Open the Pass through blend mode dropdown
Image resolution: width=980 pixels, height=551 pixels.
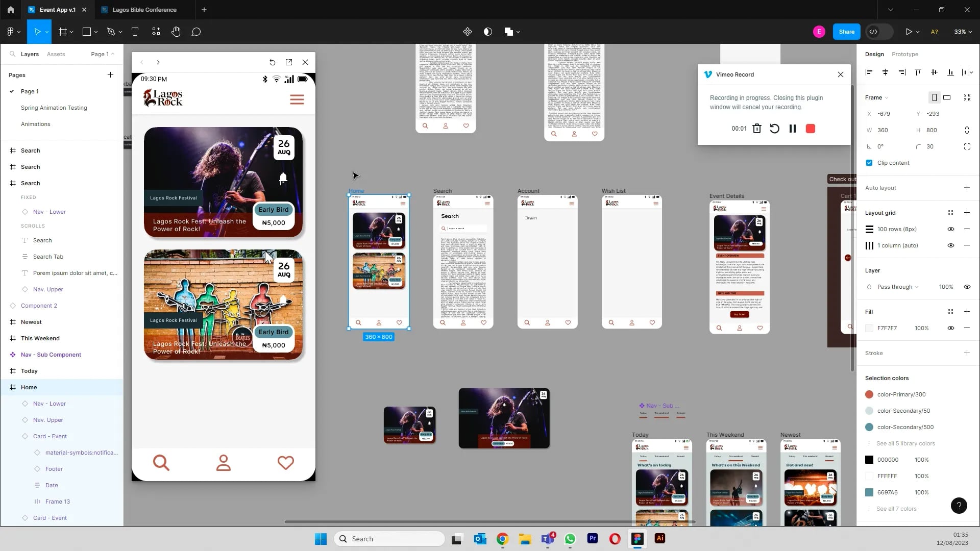[898, 287]
